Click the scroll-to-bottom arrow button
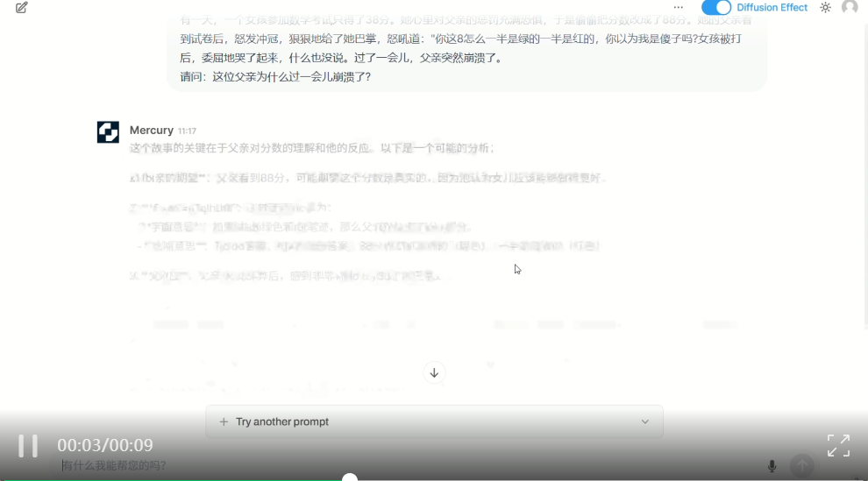This screenshot has height=481, width=868. [x=434, y=372]
